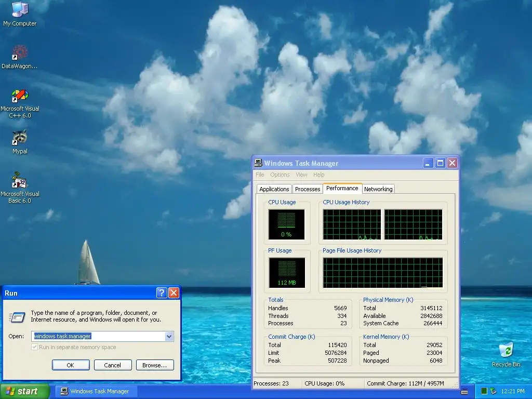Click Kernel Memory Total value 29052
The width and height of the screenshot is (532, 399).
pos(435,345)
